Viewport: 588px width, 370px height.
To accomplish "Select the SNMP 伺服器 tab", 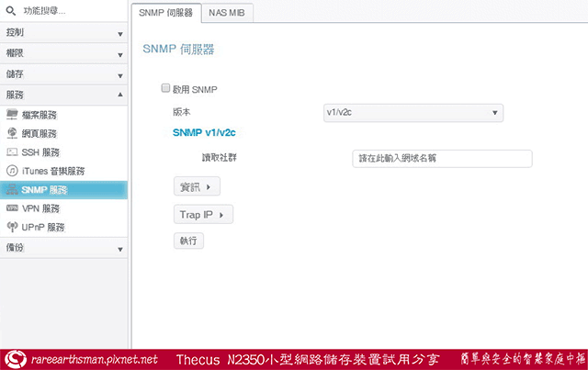I will tap(165, 13).
